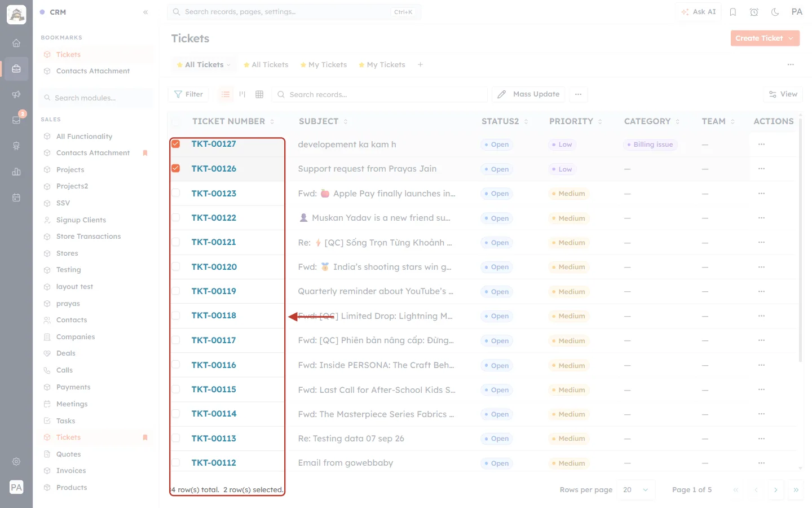Go to next page arrow
This screenshot has height=508, width=812.
pos(775,490)
